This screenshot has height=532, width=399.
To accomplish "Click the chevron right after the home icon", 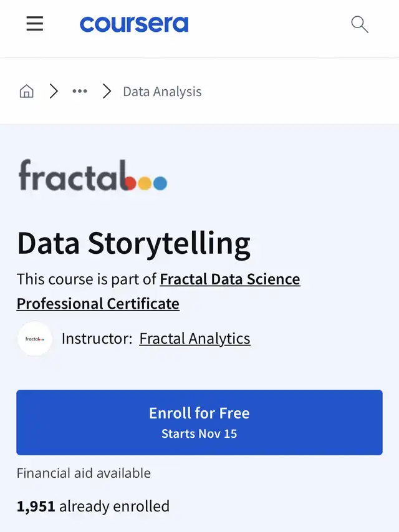I will point(54,92).
